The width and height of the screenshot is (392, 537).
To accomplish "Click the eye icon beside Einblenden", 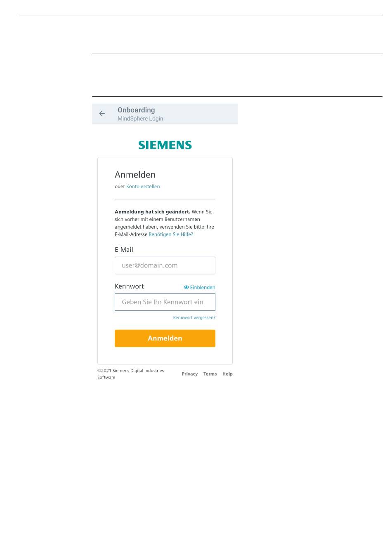I will pyautogui.click(x=186, y=287).
